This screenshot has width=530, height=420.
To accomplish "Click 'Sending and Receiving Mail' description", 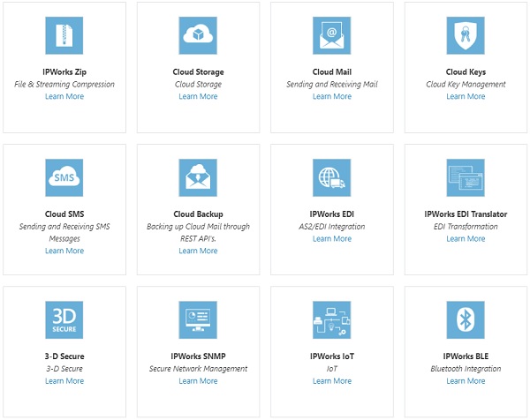I will (x=332, y=84).
